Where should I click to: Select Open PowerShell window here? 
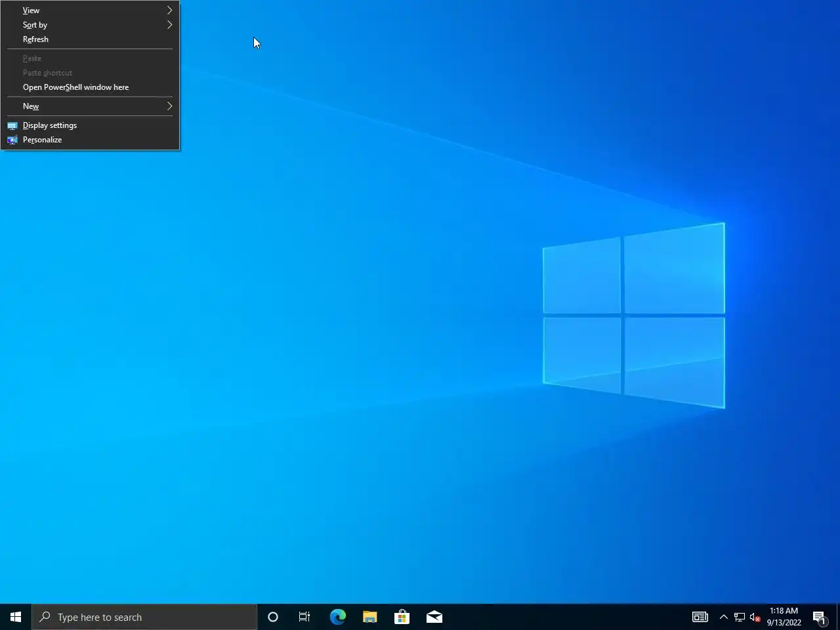tap(90, 87)
